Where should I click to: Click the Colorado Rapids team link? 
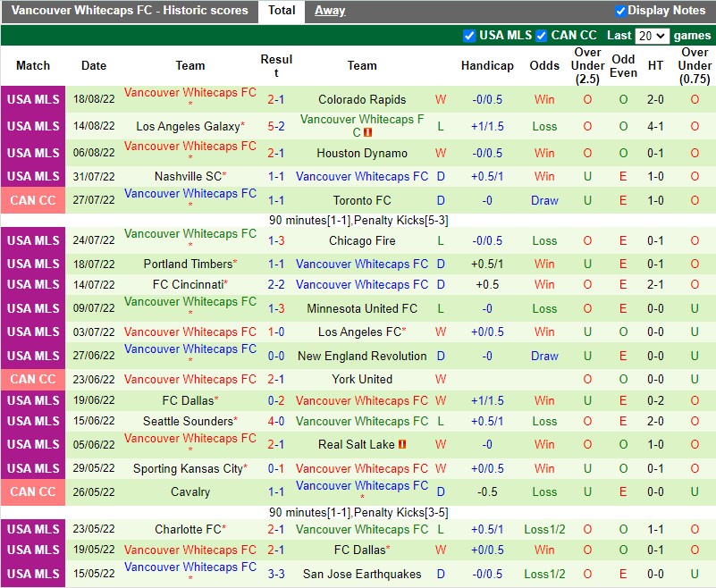pos(361,99)
